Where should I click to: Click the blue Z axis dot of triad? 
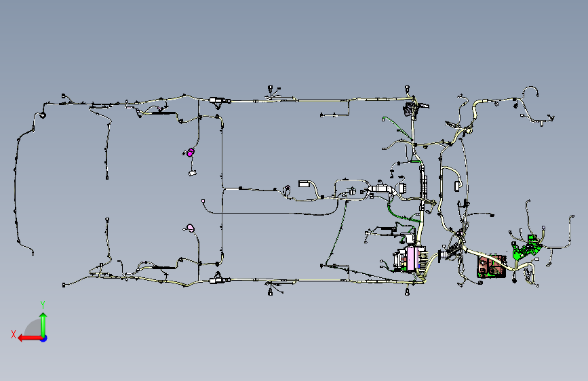click(44, 338)
